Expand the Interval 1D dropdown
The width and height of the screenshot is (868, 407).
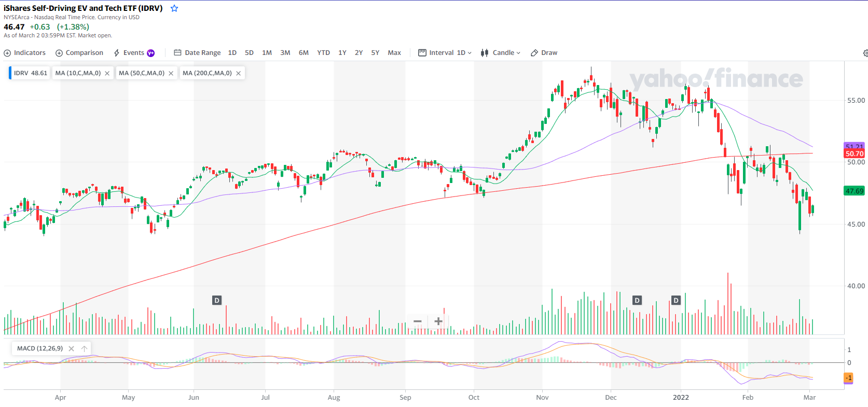point(445,53)
